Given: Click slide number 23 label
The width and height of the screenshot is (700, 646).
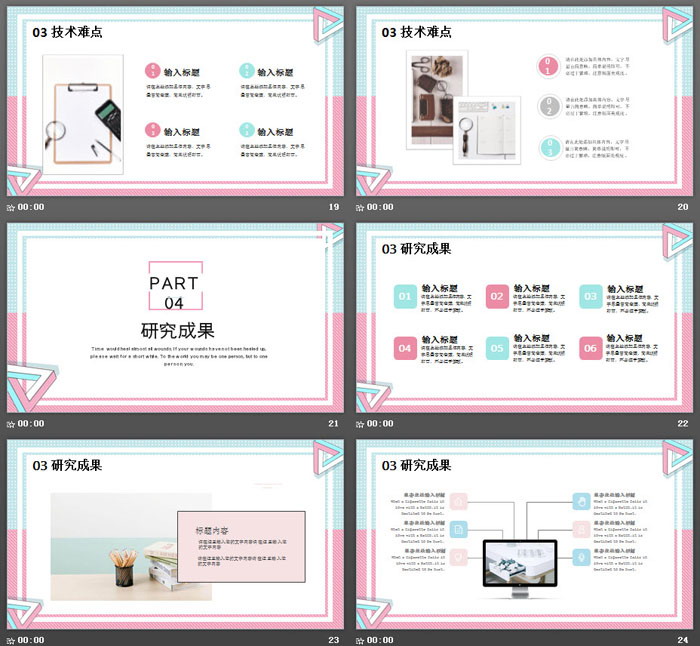Looking at the screenshot, I should (x=334, y=640).
